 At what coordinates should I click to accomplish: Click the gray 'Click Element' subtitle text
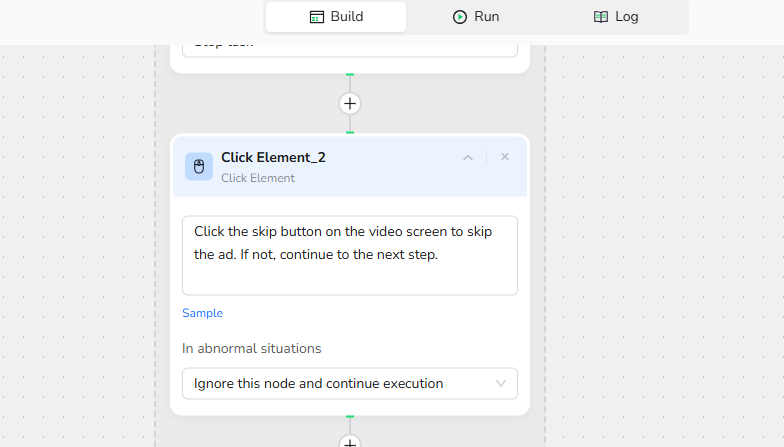pyautogui.click(x=258, y=178)
